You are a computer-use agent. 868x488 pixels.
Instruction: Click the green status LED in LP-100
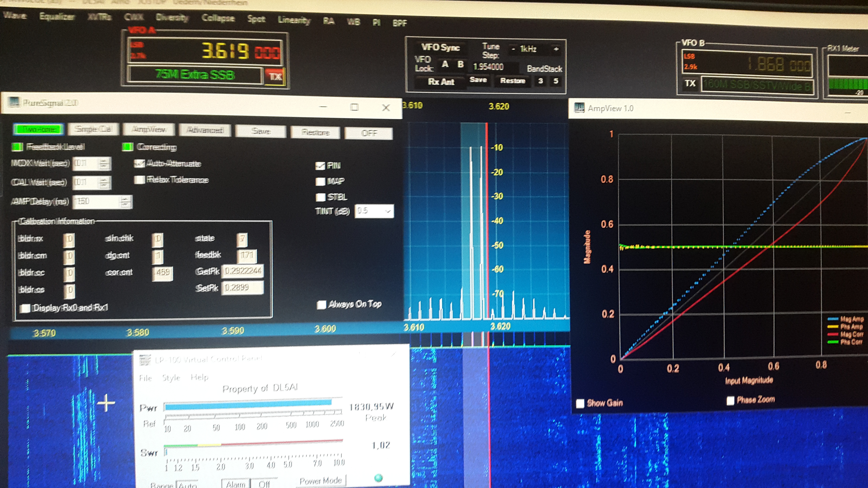click(x=378, y=478)
